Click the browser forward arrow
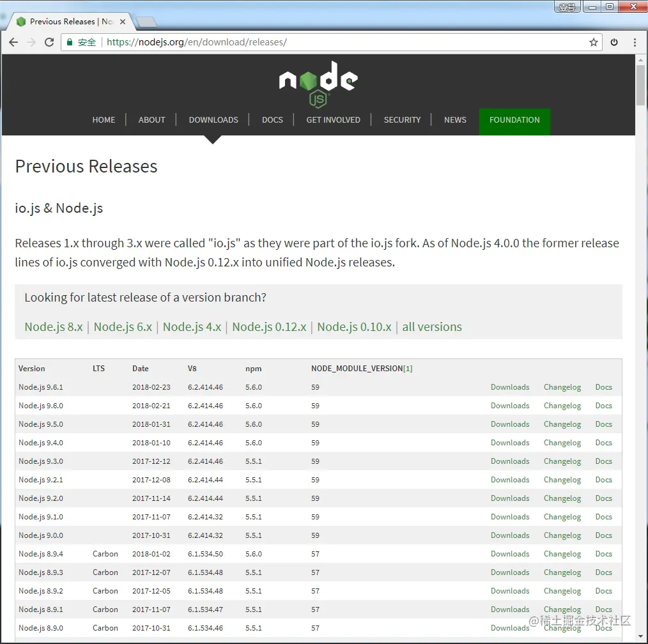This screenshot has height=644, width=648. coord(31,42)
